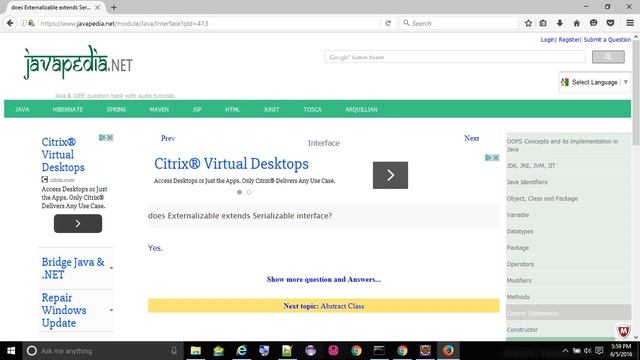
Task: Open the Firefox hamburger menu
Action: (630, 23)
